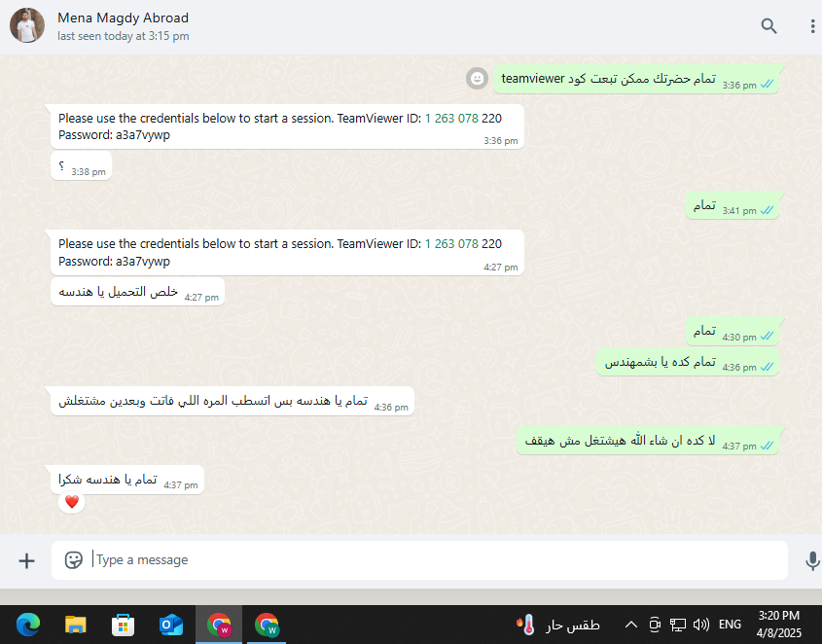Click last seen today at 3:15 pm status
This screenshot has height=644, width=822.
coord(124,36)
